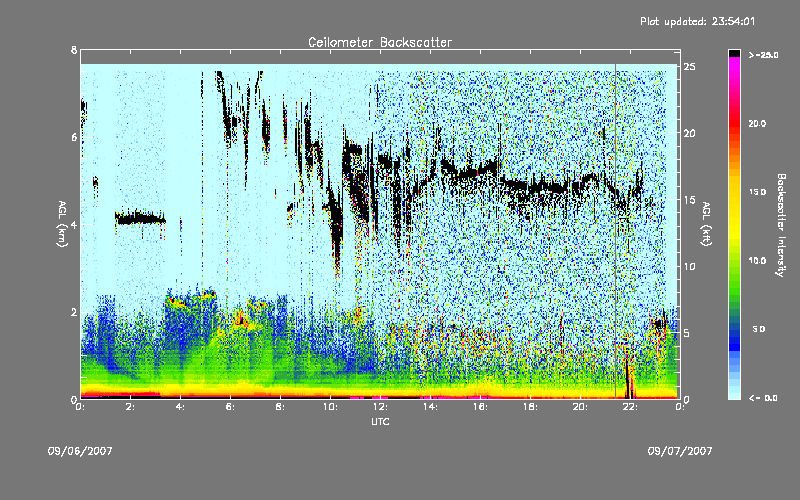Click the "10.0" colorbar label
The height and width of the screenshot is (500, 800).
coord(757,261)
